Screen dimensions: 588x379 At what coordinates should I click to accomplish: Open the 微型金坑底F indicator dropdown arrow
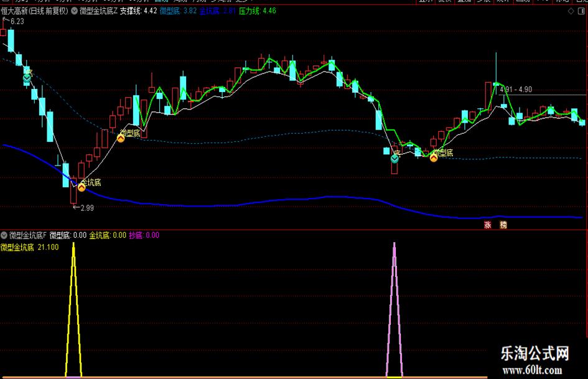pos(4,235)
